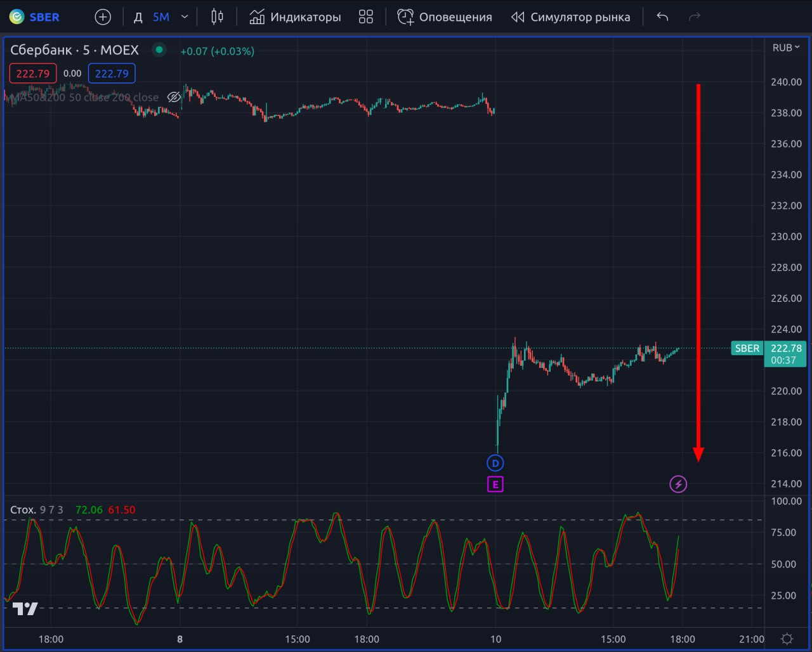Click the SBER price label on the scale
This screenshot has height=652, width=812.
pyautogui.click(x=747, y=348)
